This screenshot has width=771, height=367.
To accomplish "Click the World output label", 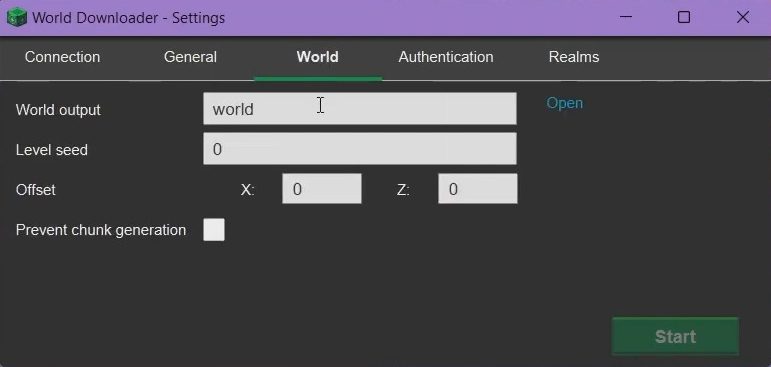I will point(58,110).
